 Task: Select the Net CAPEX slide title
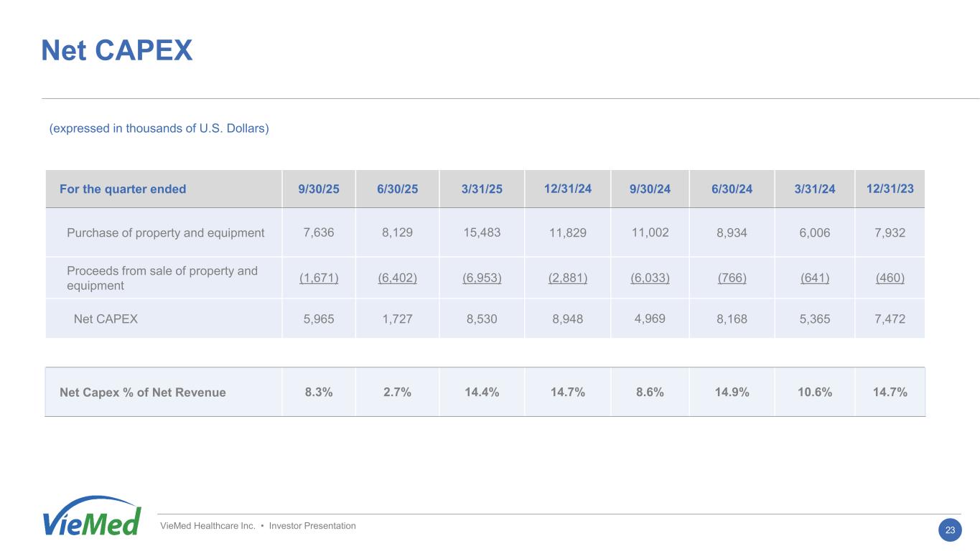coord(117,50)
